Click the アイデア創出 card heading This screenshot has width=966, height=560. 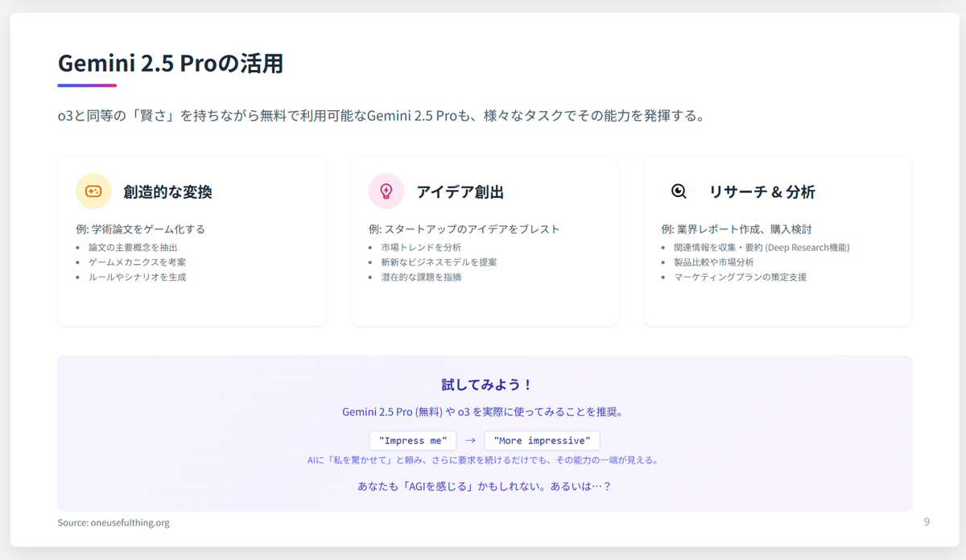click(x=460, y=192)
